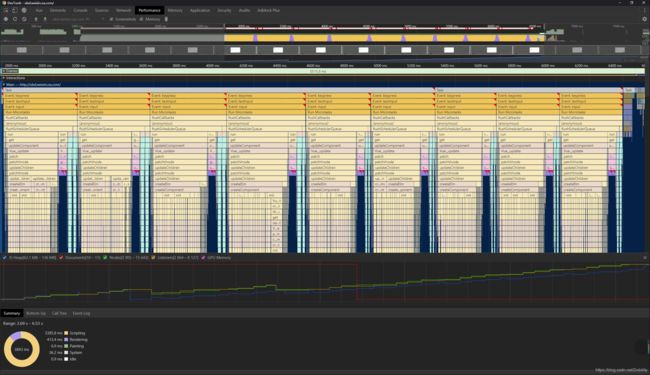Viewport: 650px width, 375px height.
Task: Click the 4000 ms ruler label
Action: 212,65
